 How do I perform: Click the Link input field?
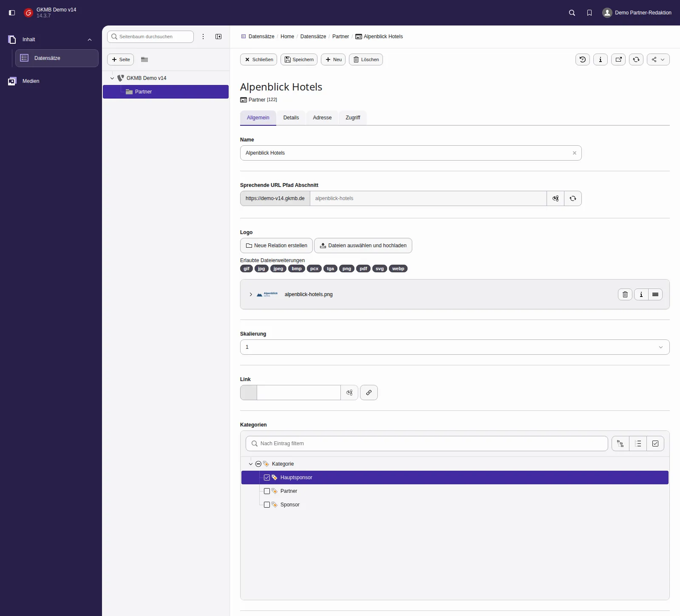(299, 393)
